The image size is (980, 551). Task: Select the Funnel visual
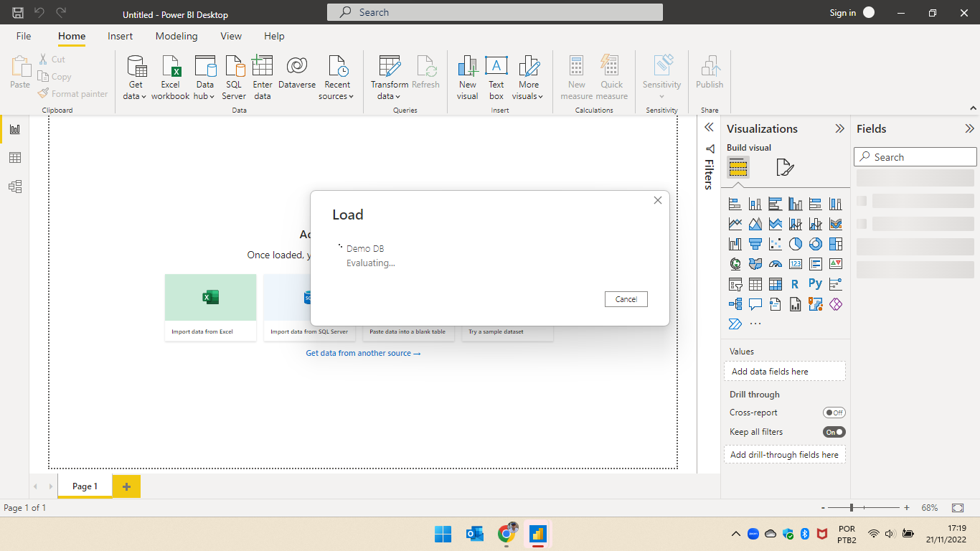(x=755, y=244)
